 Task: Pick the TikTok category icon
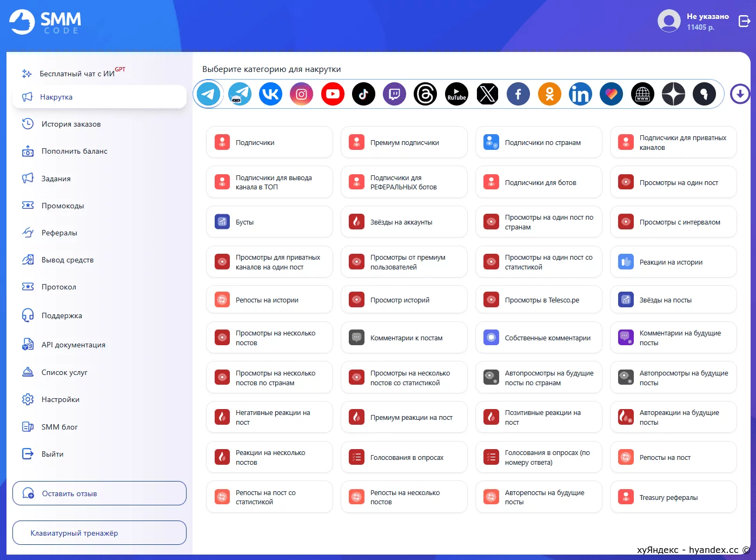[363, 94]
